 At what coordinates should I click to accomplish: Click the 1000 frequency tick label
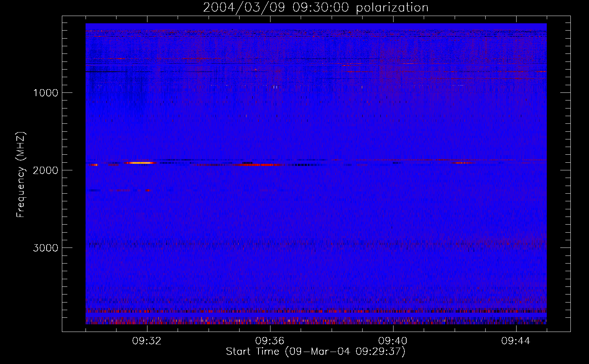click(46, 93)
